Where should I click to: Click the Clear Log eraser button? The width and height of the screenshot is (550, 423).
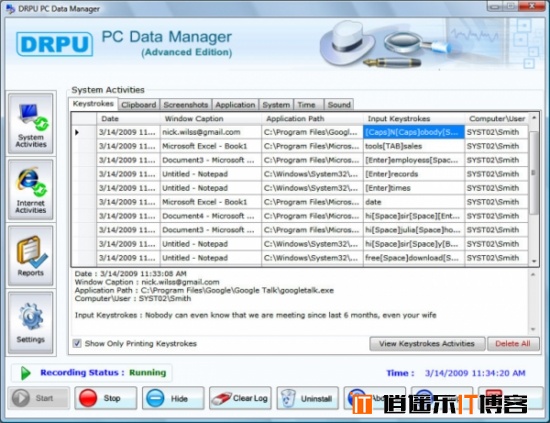[240, 398]
